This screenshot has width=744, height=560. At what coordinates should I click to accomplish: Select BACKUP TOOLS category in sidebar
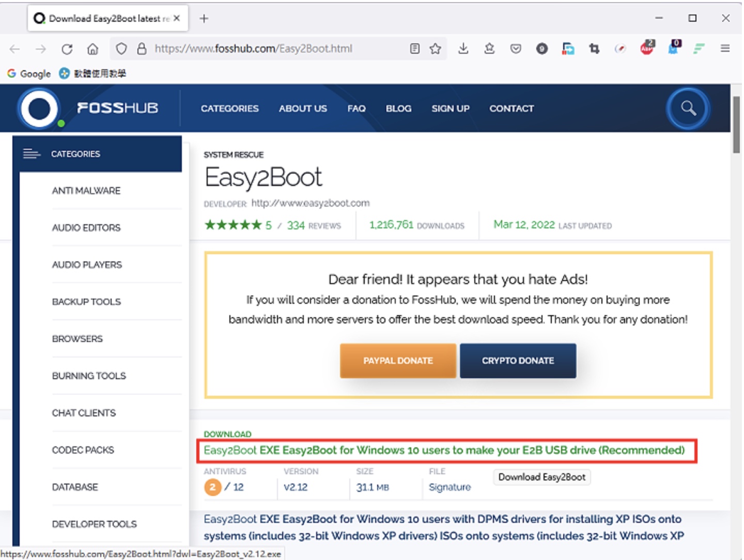(86, 302)
